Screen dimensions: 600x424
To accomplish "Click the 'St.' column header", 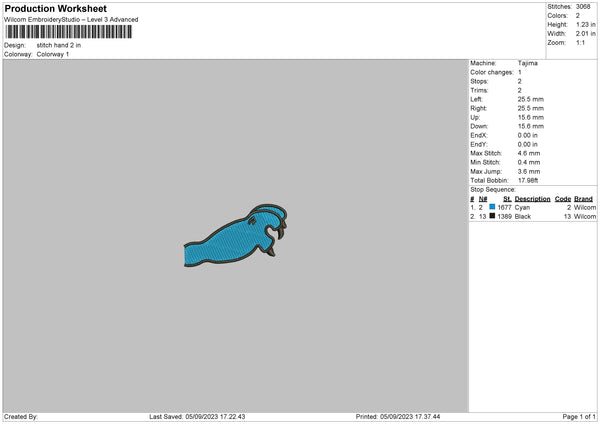I will point(507,199).
